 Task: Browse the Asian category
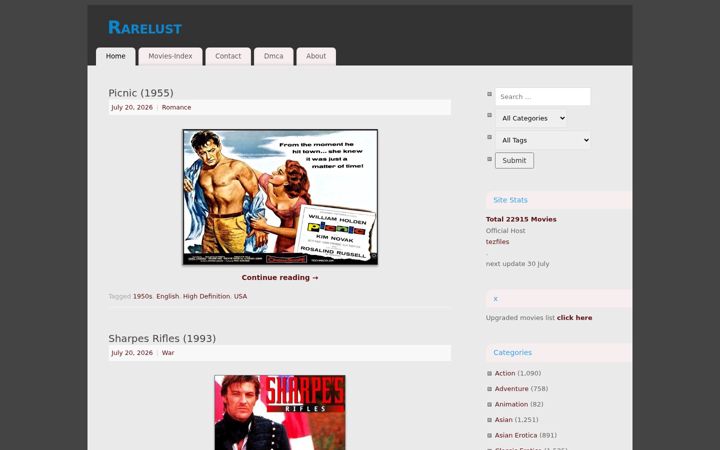click(504, 420)
